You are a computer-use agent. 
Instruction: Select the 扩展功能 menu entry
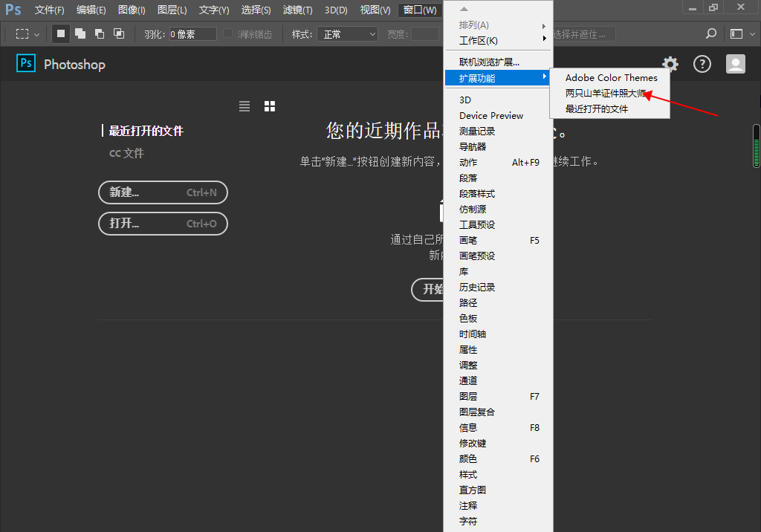click(x=498, y=78)
